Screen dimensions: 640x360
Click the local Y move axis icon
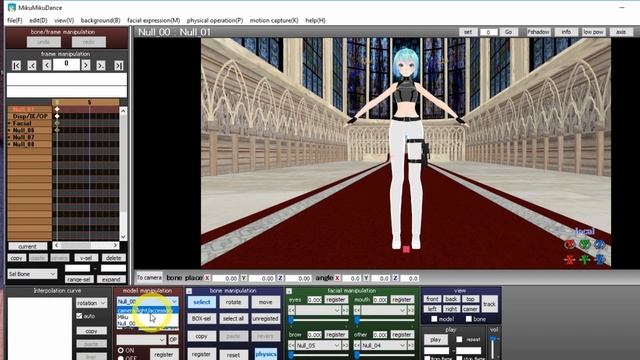[x=585, y=259]
